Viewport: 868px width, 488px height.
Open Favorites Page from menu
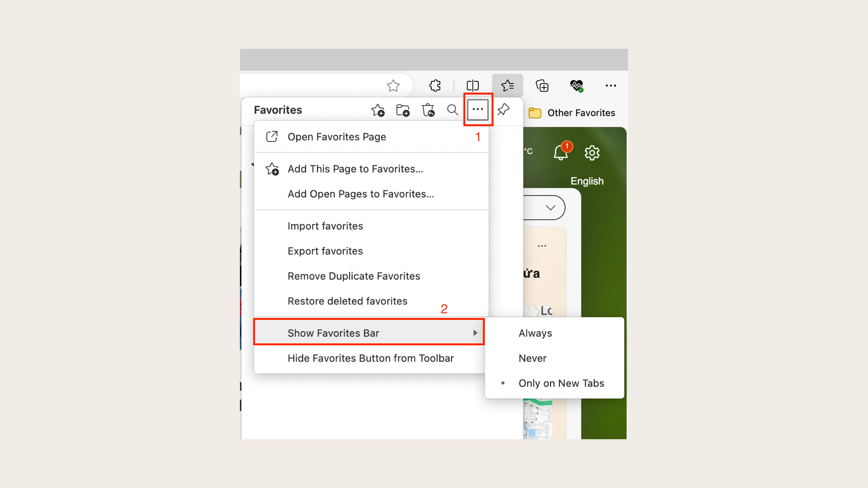coord(336,136)
